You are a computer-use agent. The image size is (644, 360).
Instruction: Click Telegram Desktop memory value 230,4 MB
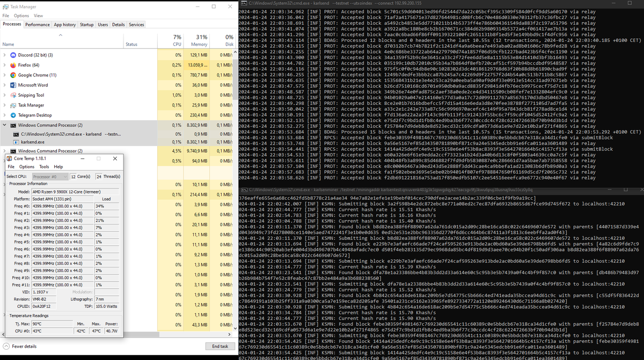coord(198,115)
